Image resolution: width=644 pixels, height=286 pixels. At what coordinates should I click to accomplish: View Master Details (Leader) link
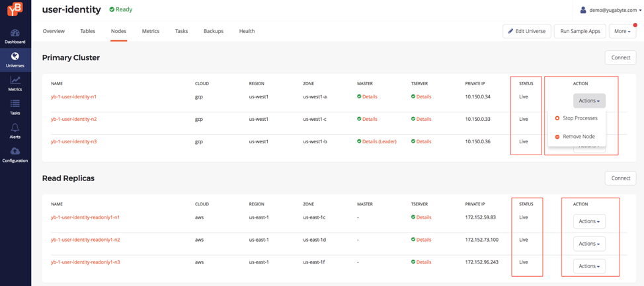[379, 141]
